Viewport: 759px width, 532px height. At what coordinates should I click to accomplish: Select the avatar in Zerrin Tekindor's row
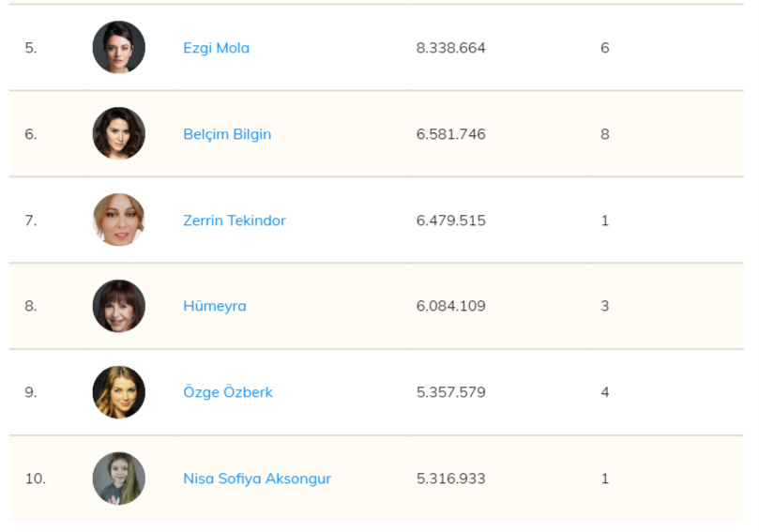[x=119, y=220]
